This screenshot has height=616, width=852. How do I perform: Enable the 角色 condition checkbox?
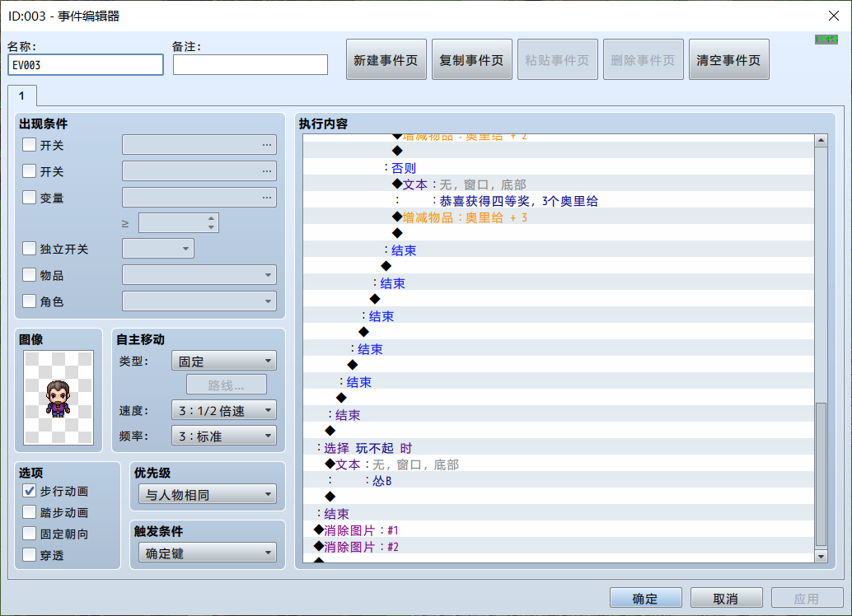click(30, 301)
